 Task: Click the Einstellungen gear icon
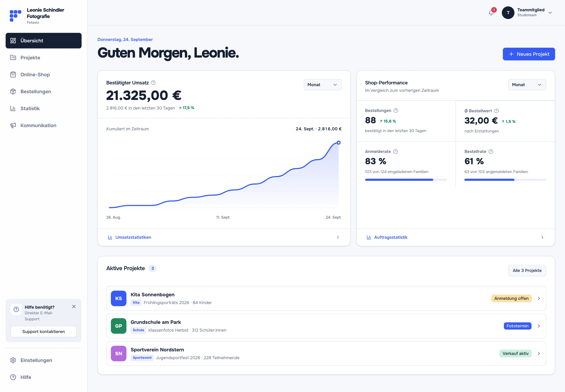click(13, 360)
